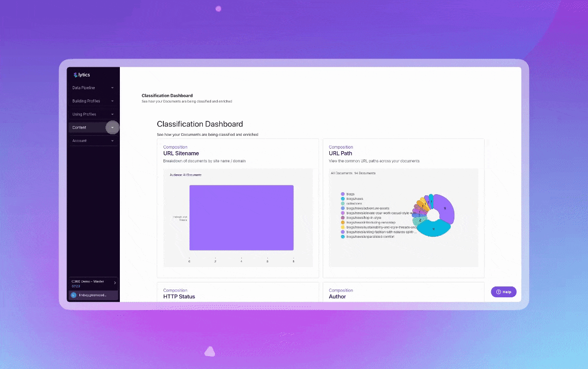Click 'Breakdown of documents by site name' text

click(204, 161)
